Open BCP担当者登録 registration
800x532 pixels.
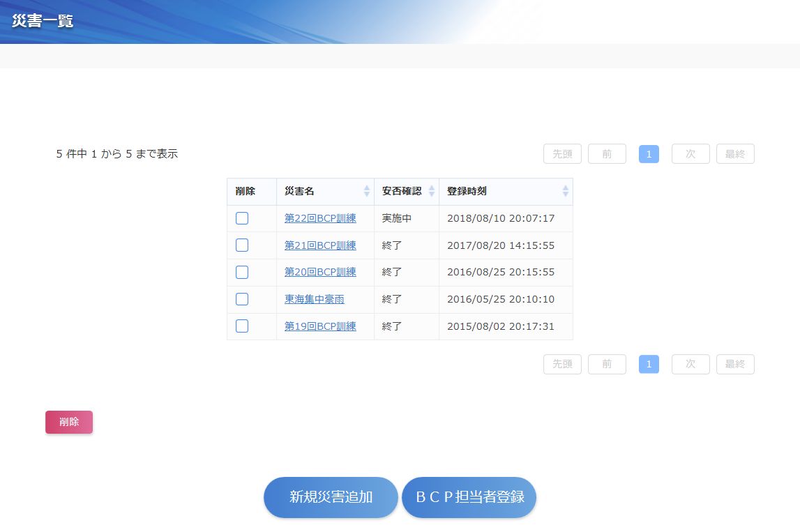click(x=469, y=497)
